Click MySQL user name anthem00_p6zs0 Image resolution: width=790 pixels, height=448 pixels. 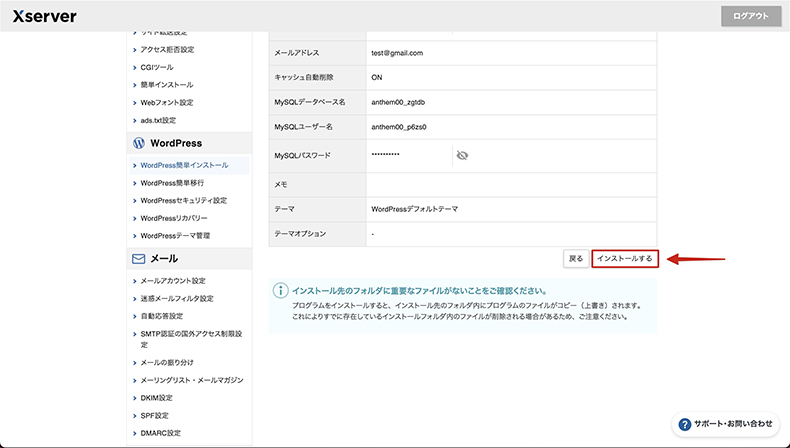(399, 127)
